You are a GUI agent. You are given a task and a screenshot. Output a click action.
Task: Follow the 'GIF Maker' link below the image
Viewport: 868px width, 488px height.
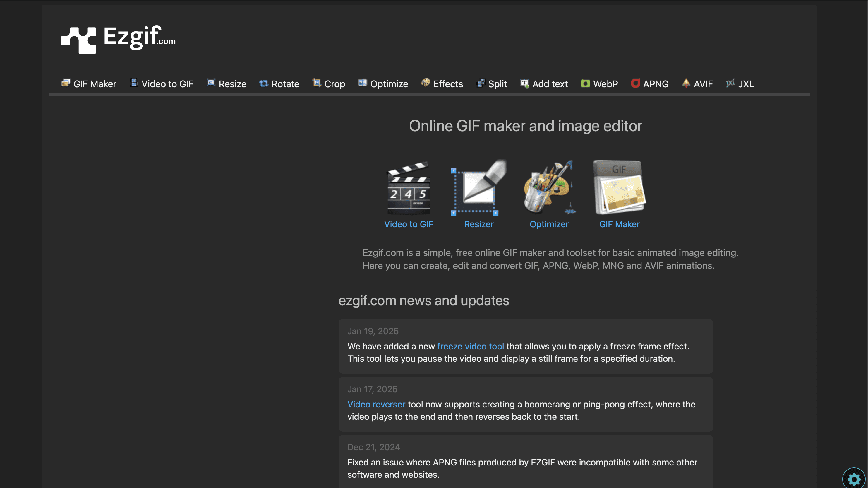(x=619, y=224)
